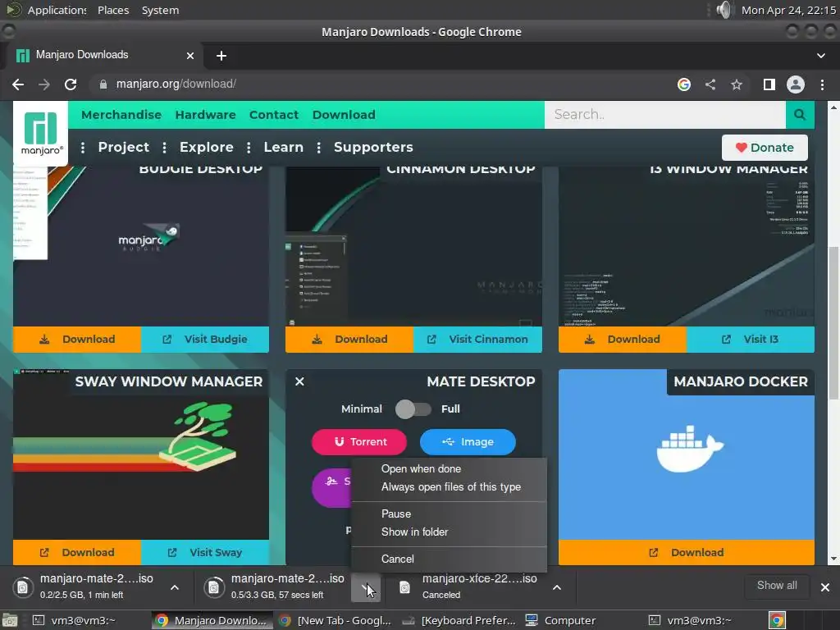Image resolution: width=840 pixels, height=630 pixels.
Task: Open Chrome three-dot menu
Action: 822,84
